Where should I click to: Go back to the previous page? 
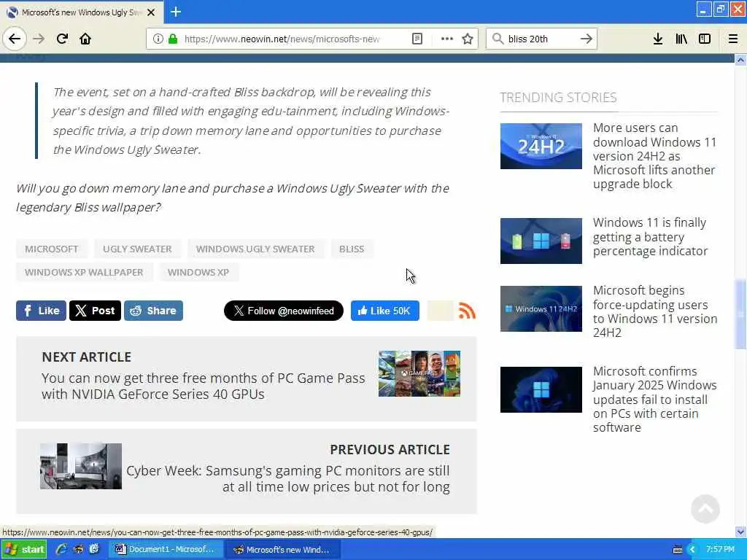(x=15, y=39)
